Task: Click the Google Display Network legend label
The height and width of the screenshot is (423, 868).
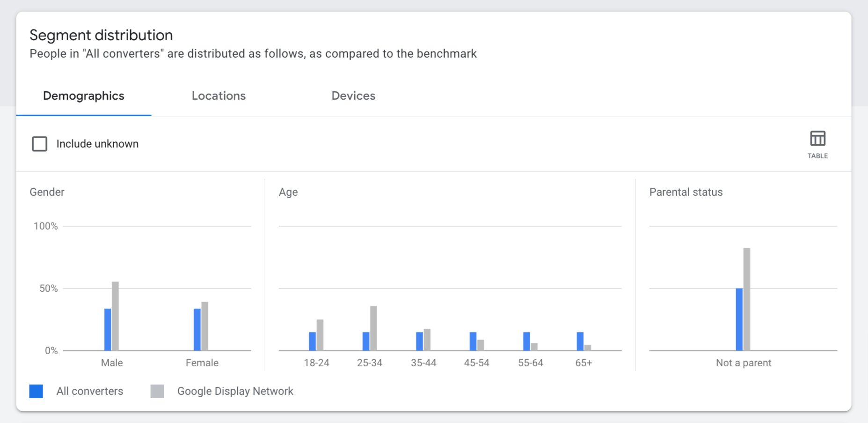Action: click(235, 391)
